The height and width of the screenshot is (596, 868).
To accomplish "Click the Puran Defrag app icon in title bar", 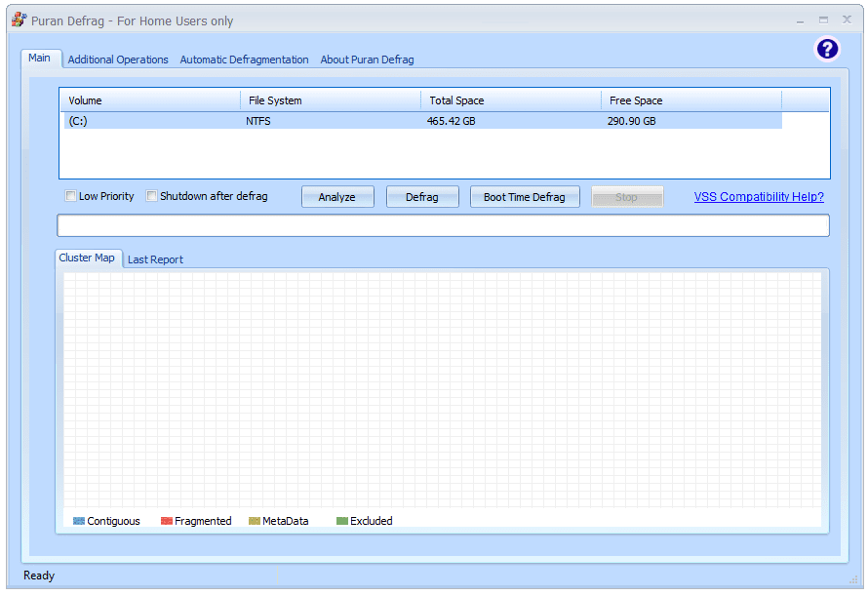I will (19, 20).
